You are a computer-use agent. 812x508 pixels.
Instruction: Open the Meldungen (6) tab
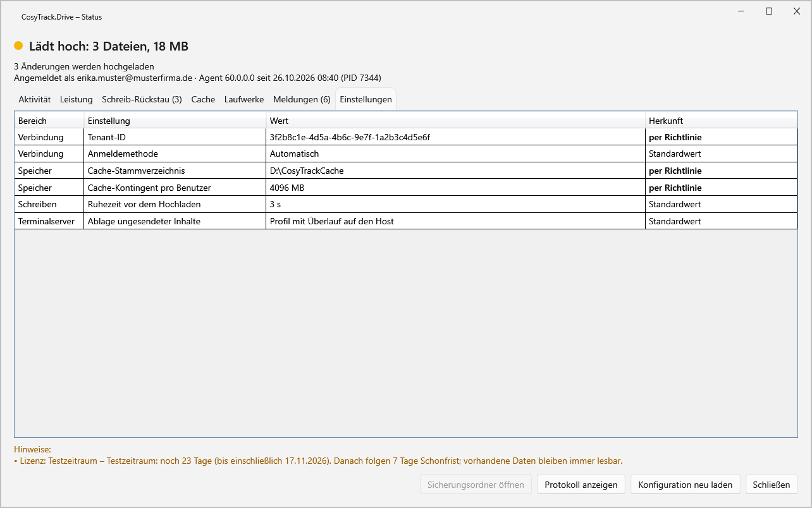tap(302, 99)
